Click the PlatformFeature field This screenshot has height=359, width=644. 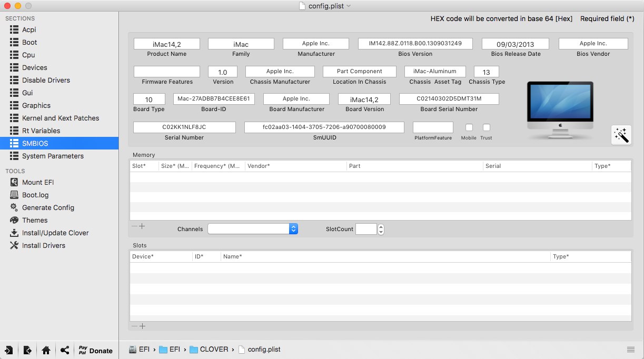point(433,127)
